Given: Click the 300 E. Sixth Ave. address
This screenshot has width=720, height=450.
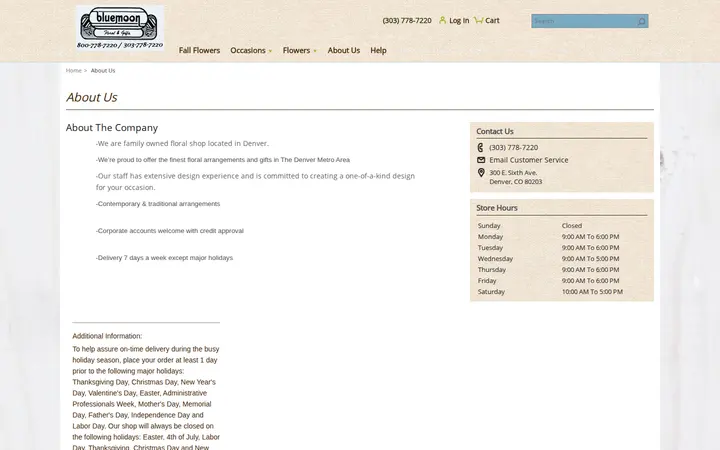Looking at the screenshot, I should 513,173.
